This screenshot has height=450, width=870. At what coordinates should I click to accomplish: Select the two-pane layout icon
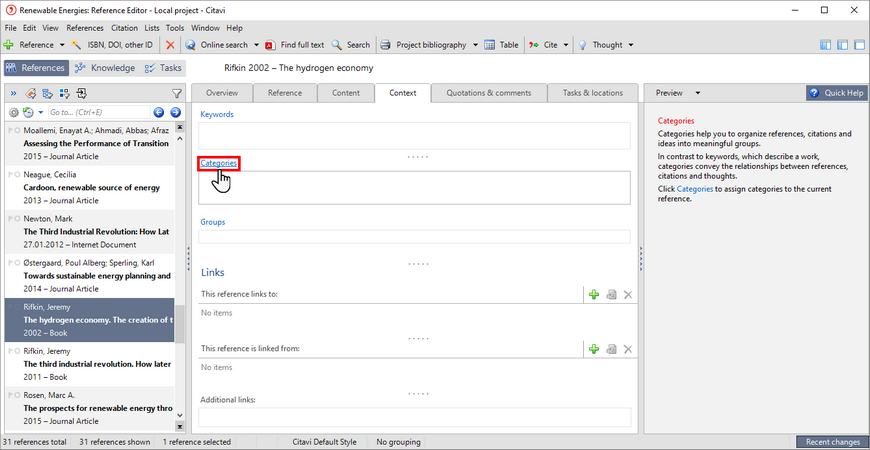(x=842, y=45)
